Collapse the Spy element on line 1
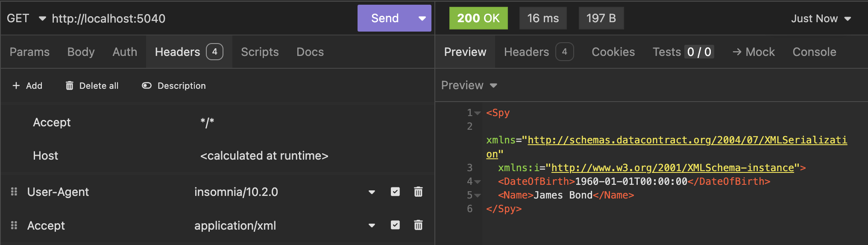 pos(478,113)
